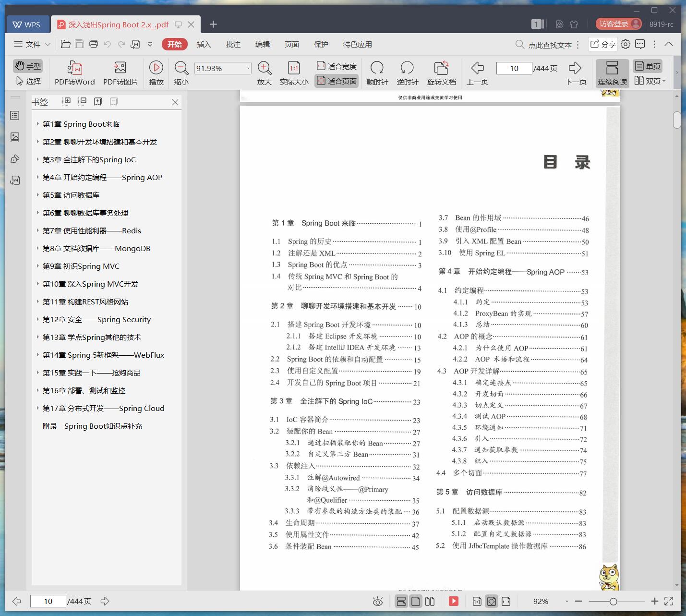686x616 pixels.
Task: Click the skin shirt icon in title bar
Action: tap(574, 24)
